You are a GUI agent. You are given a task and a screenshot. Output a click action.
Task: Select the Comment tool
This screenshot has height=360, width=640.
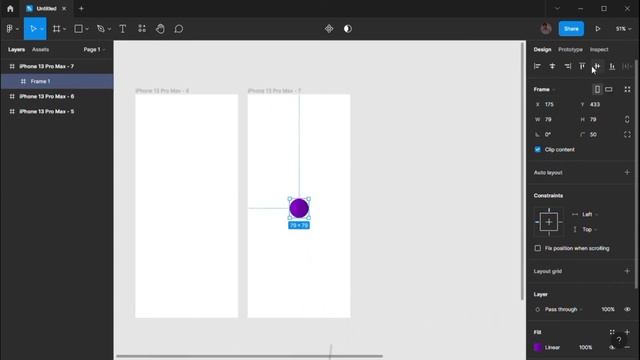point(179,29)
